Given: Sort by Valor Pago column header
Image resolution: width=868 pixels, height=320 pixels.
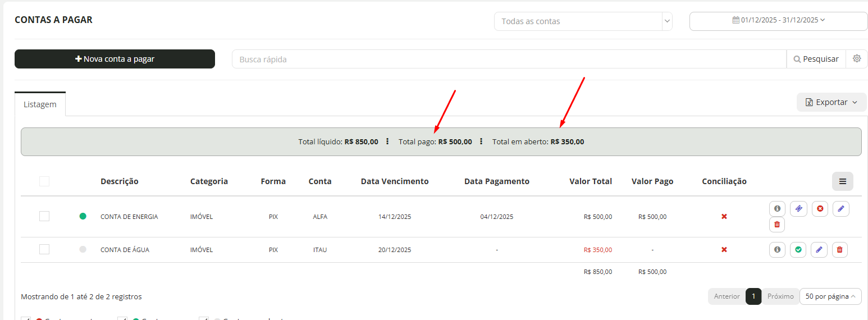Looking at the screenshot, I should point(652,181).
